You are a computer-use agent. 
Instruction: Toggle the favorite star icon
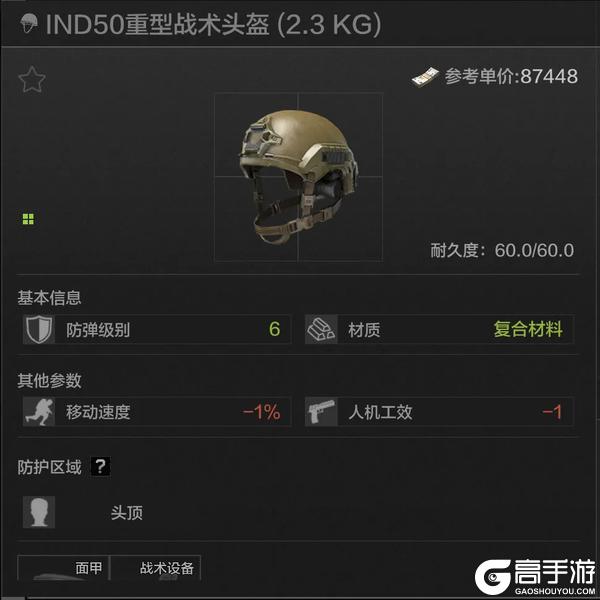point(32,80)
